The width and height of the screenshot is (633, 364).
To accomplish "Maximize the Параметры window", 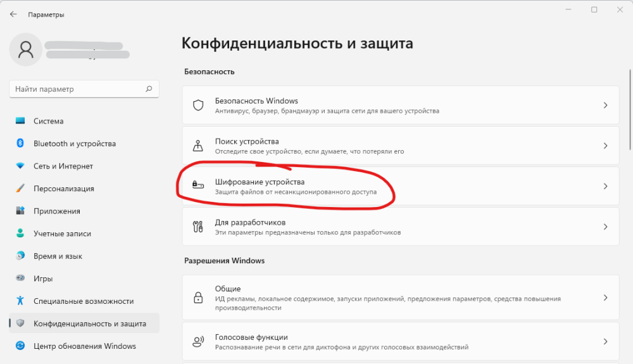I will tap(594, 9).
